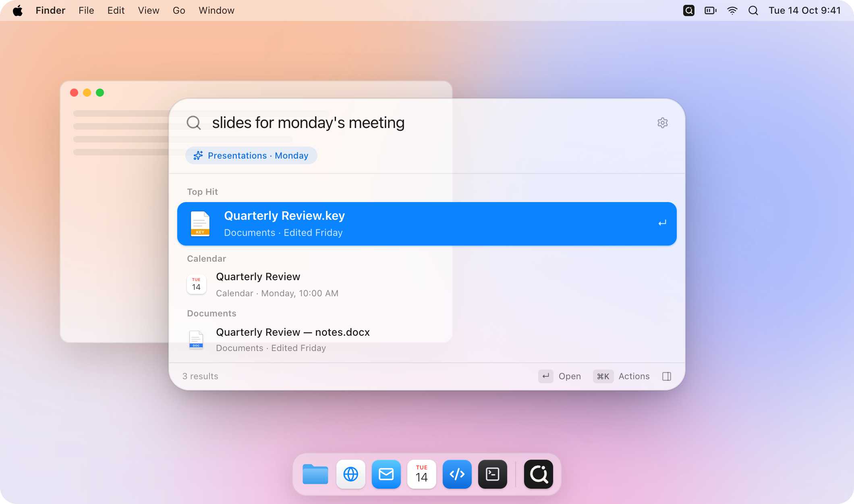The image size is (854, 504).
Task: Open the Quarterly Review.key top hit
Action: pos(427,224)
